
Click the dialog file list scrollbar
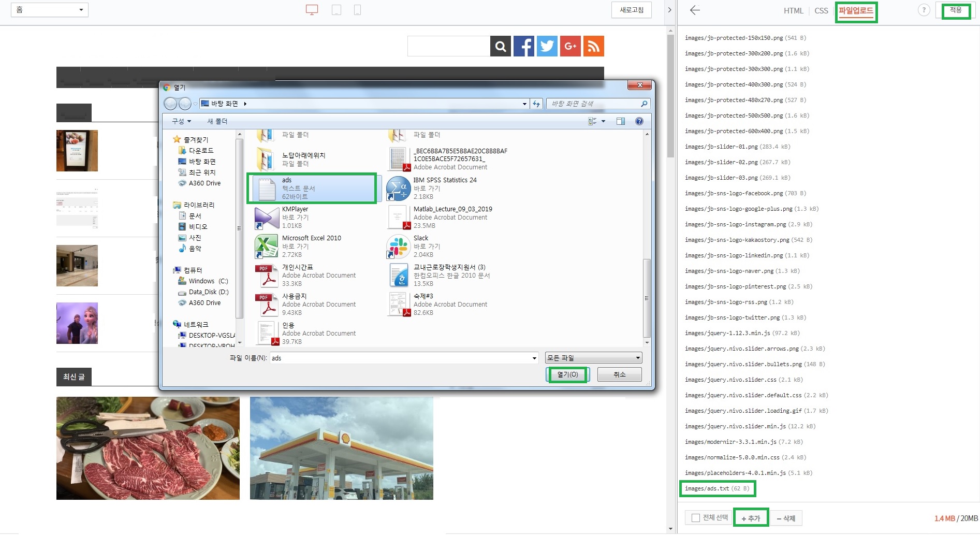click(x=647, y=298)
